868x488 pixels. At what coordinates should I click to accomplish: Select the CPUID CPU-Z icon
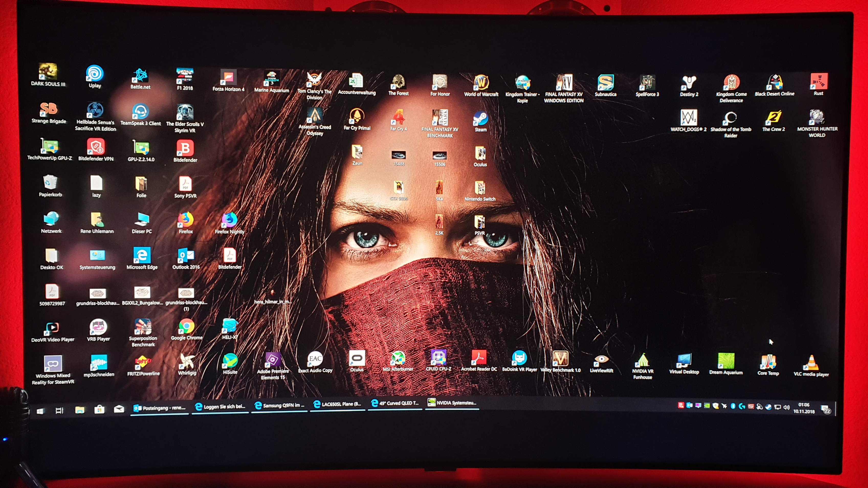coord(438,361)
